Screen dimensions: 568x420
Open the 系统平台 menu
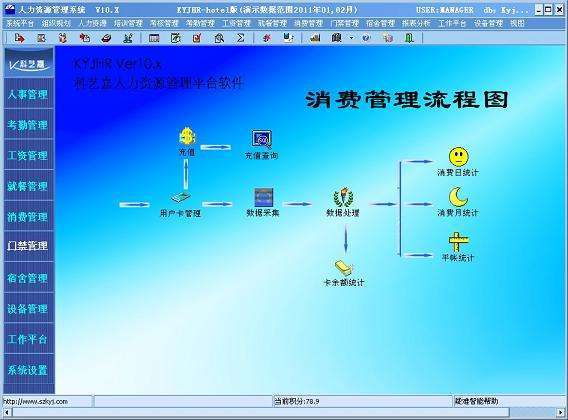coord(20,23)
